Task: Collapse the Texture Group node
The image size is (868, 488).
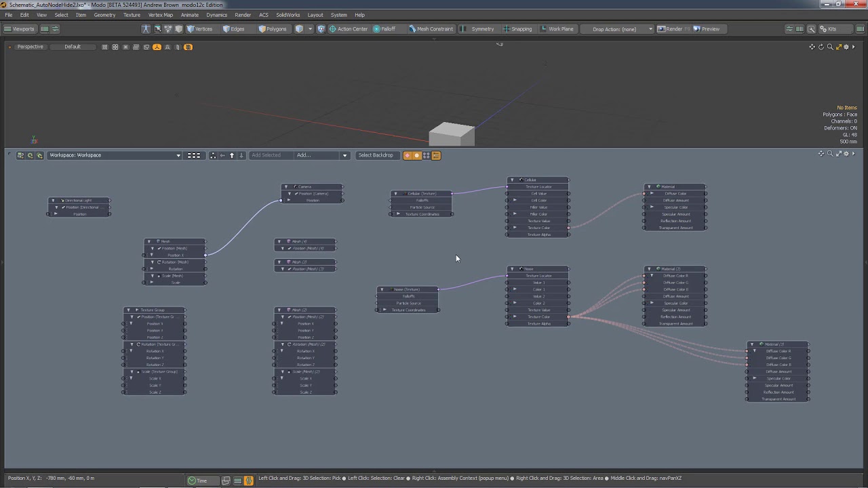Action: [x=129, y=310]
